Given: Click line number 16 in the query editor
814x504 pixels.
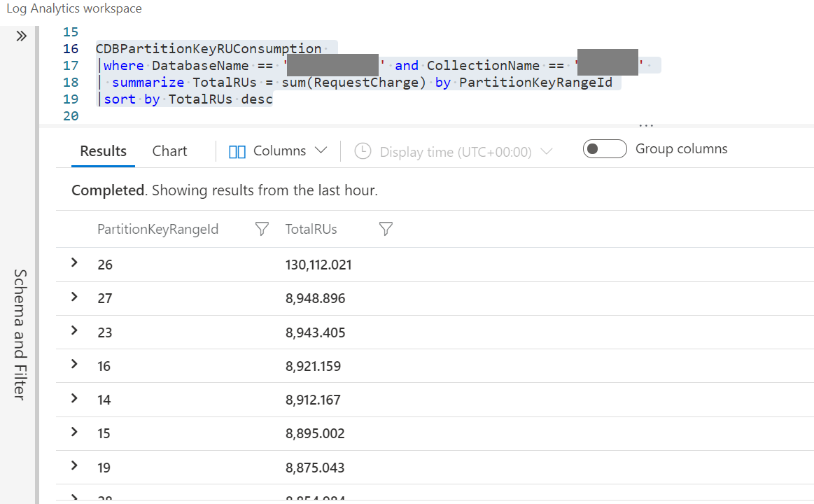Looking at the screenshot, I should point(71,48).
